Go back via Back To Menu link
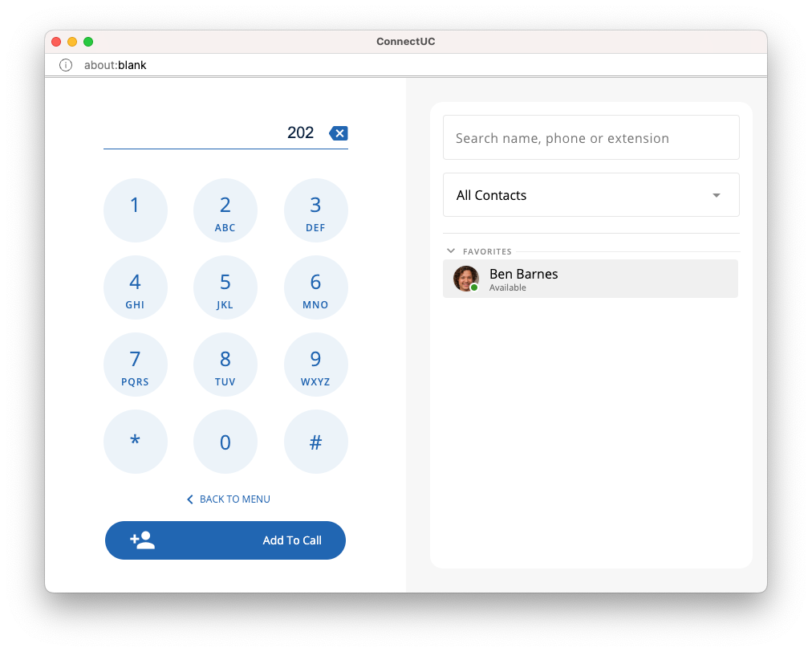The image size is (812, 652). (229, 499)
